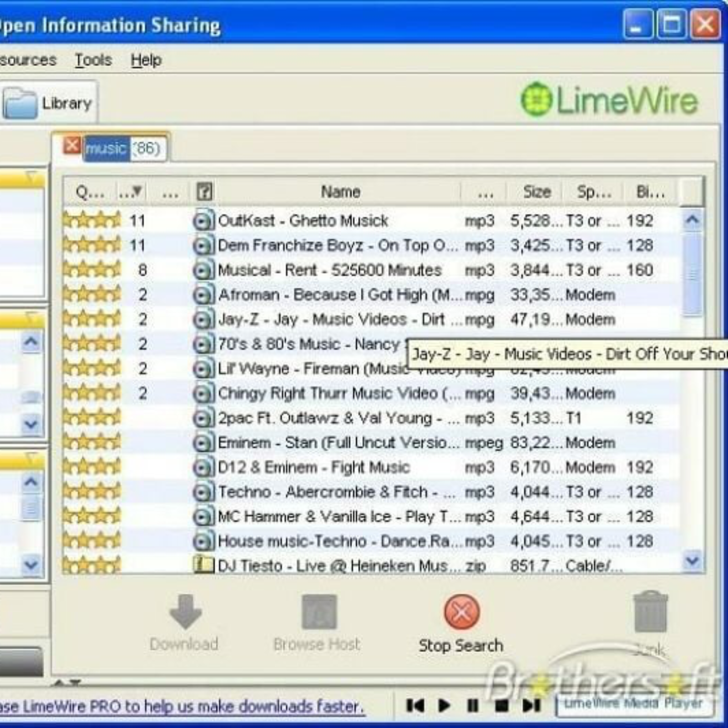
Task: Maximize the LimeWire window
Action: pos(671,24)
